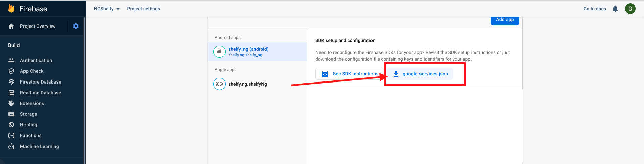Click the Firestore Database icon
The width and height of the screenshot is (644, 164).
click(11, 82)
